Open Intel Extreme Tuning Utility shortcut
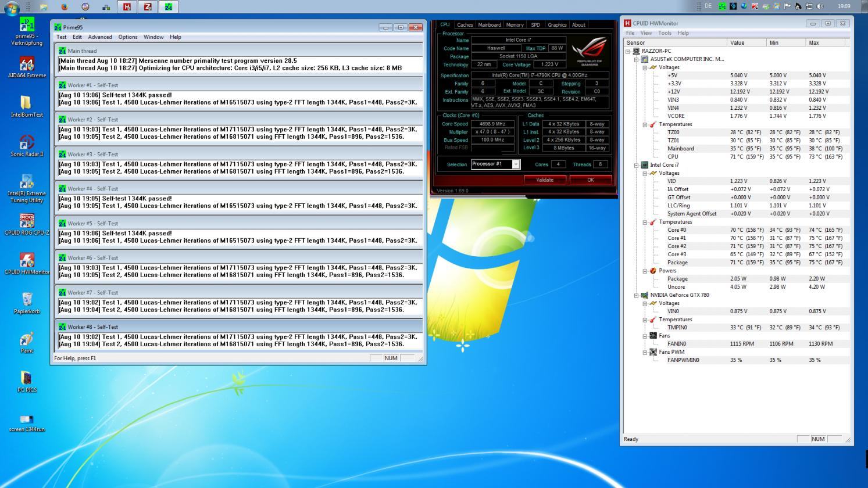The width and height of the screenshot is (868, 488). 27,182
